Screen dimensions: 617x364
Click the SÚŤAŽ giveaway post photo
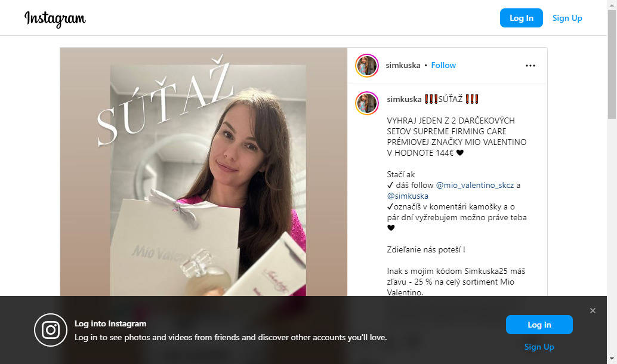[x=203, y=172]
